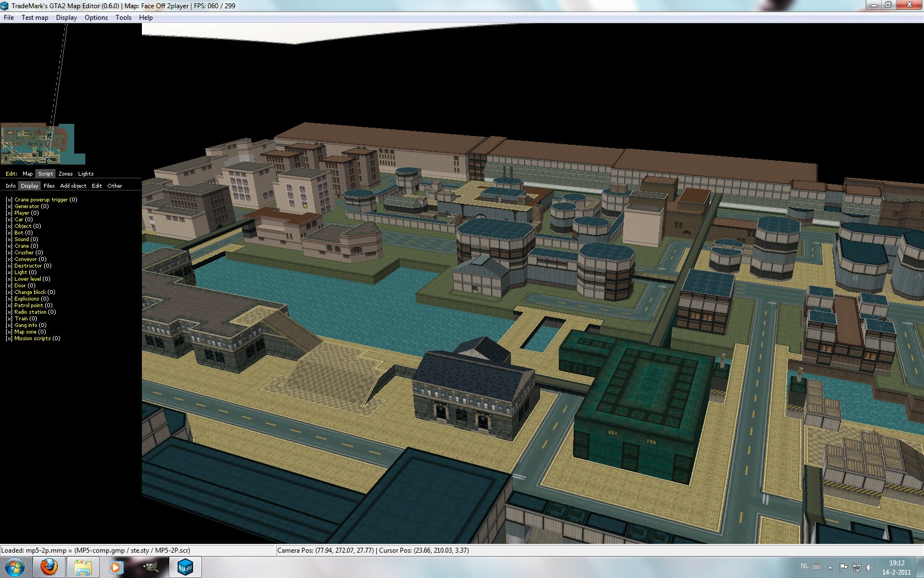
Task: Open the Windows Start menu orb
Action: (x=15, y=566)
